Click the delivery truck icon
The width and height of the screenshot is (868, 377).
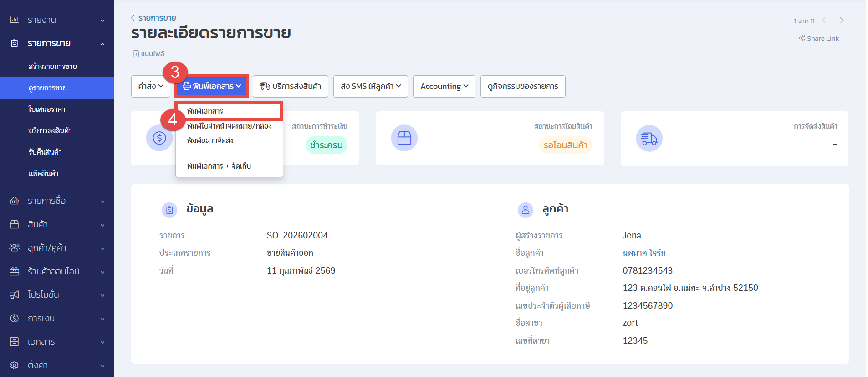pyautogui.click(x=649, y=138)
